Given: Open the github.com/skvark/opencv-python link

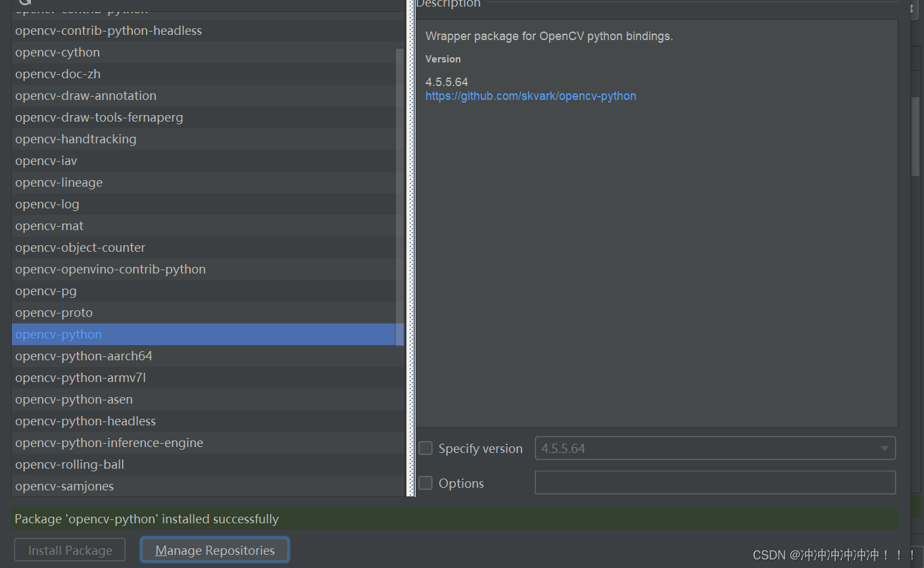Looking at the screenshot, I should [x=531, y=96].
